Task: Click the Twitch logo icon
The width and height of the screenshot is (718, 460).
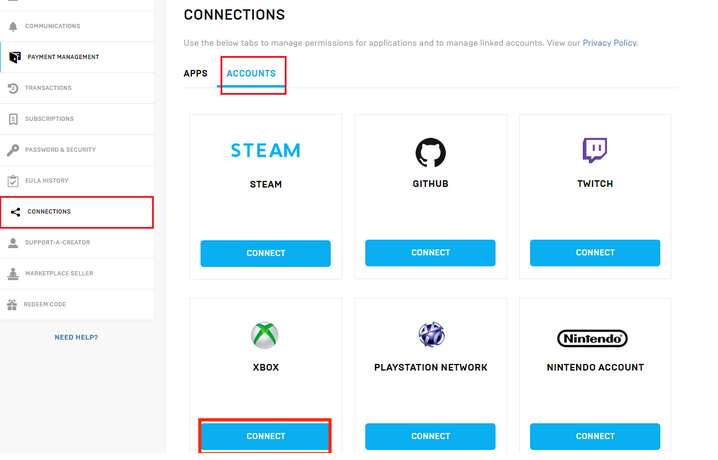Action: click(x=595, y=150)
